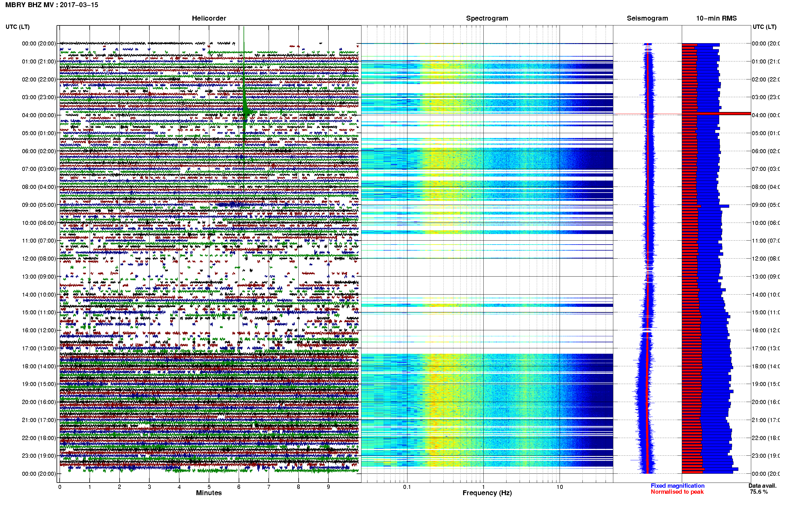
Task: Click the left '15:00 (11:00)' time label
Action: click(39, 313)
